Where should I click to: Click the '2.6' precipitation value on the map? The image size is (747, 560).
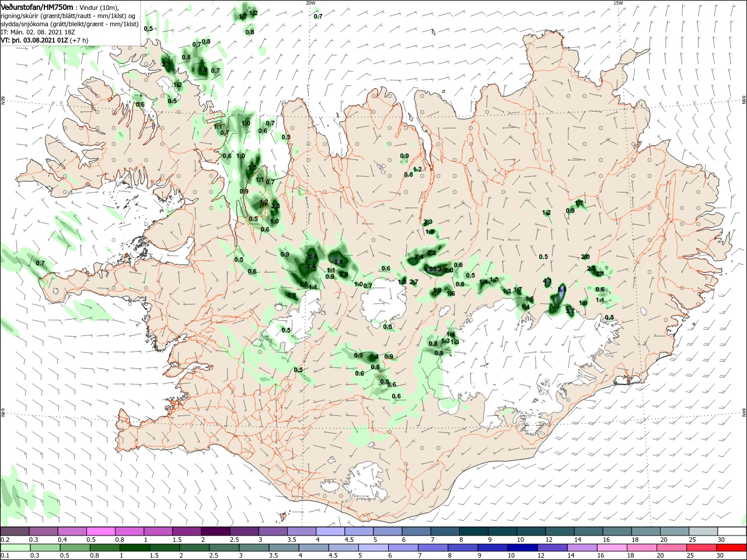[x=312, y=257]
